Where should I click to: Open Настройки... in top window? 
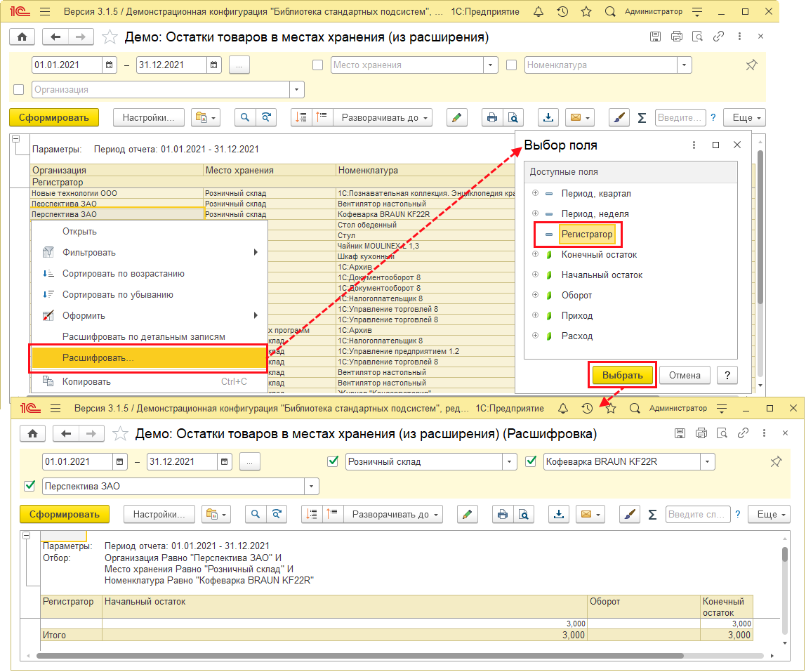149,118
